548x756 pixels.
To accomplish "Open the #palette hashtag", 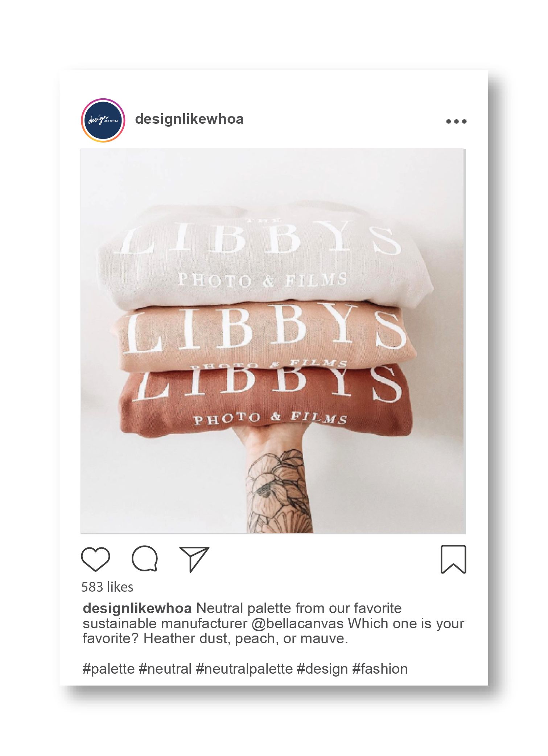I will 108,669.
